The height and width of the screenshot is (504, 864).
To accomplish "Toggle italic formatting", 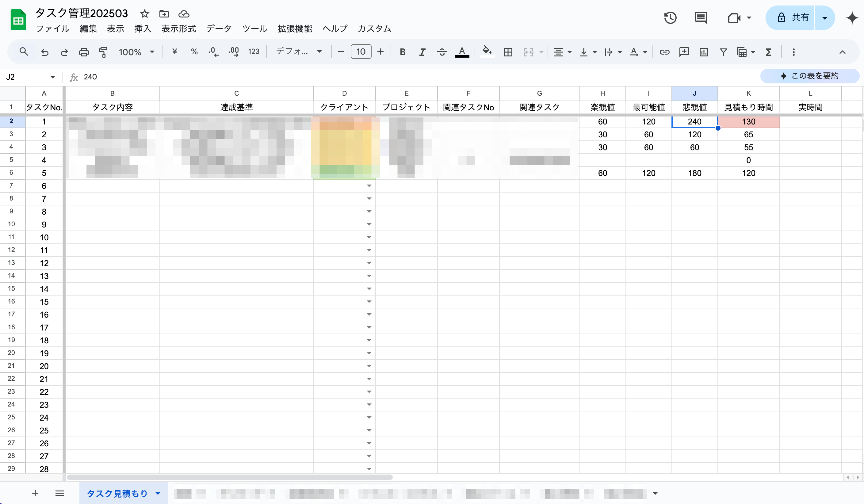I will [422, 52].
